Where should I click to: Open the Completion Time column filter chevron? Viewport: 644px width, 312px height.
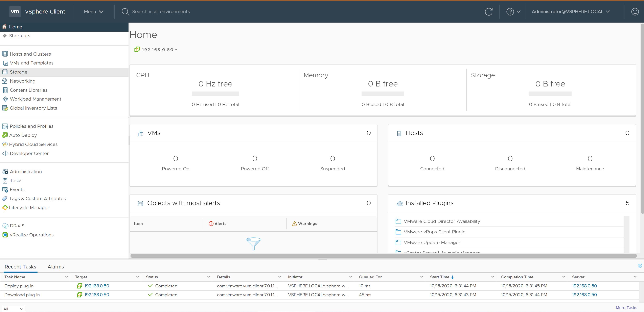click(563, 277)
